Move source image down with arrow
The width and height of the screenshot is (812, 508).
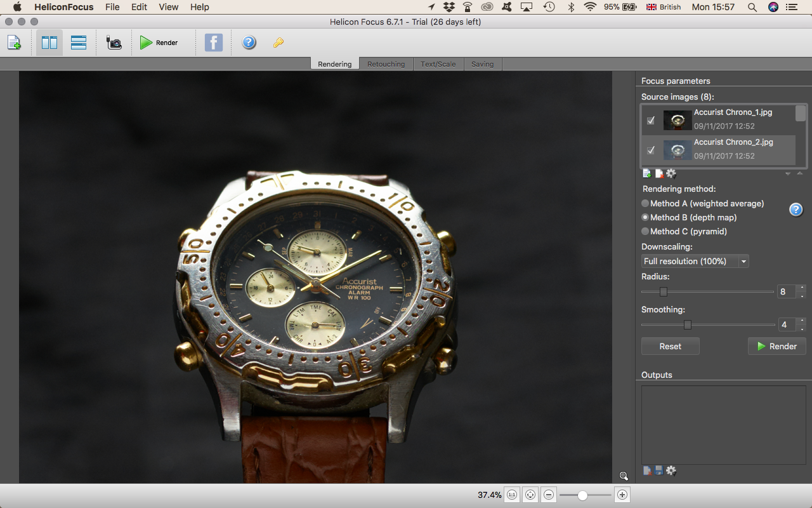(788, 173)
